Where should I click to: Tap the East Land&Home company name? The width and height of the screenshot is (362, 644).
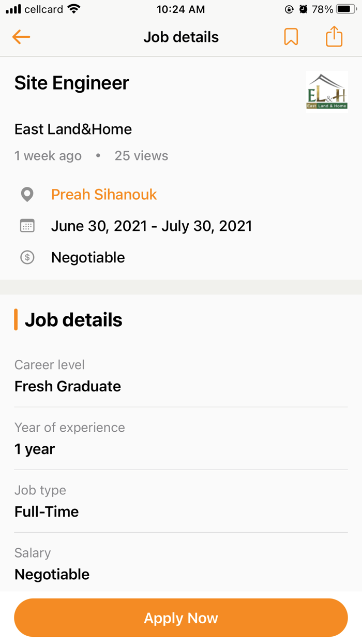click(x=73, y=129)
